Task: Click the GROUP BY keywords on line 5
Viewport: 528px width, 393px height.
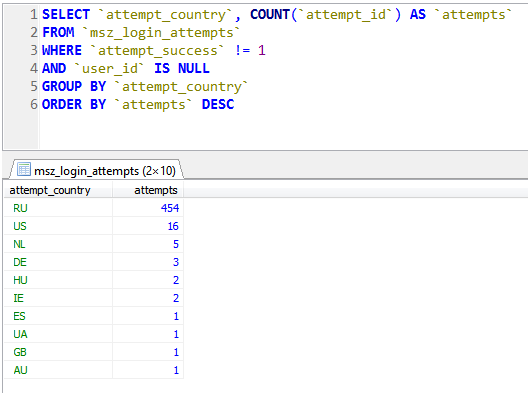Action: 74,87
